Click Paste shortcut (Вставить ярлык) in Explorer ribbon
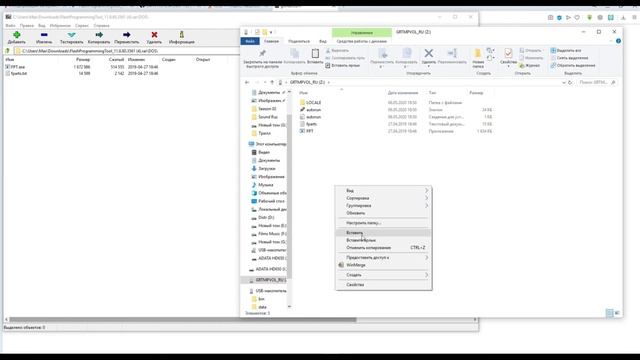This screenshot has width=640, height=360. pyautogui.click(x=342, y=65)
